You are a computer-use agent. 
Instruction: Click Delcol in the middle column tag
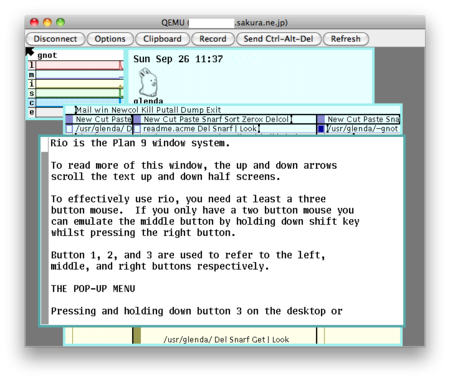point(277,119)
